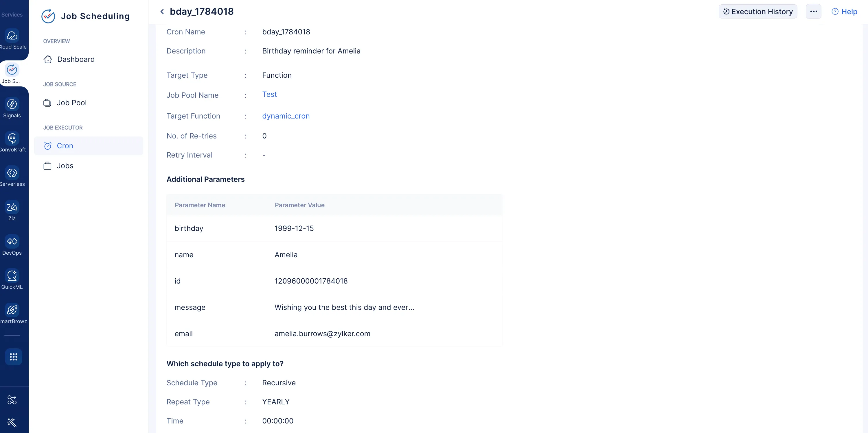Open the Signals service icon
The width and height of the screenshot is (868, 433).
click(x=12, y=104)
